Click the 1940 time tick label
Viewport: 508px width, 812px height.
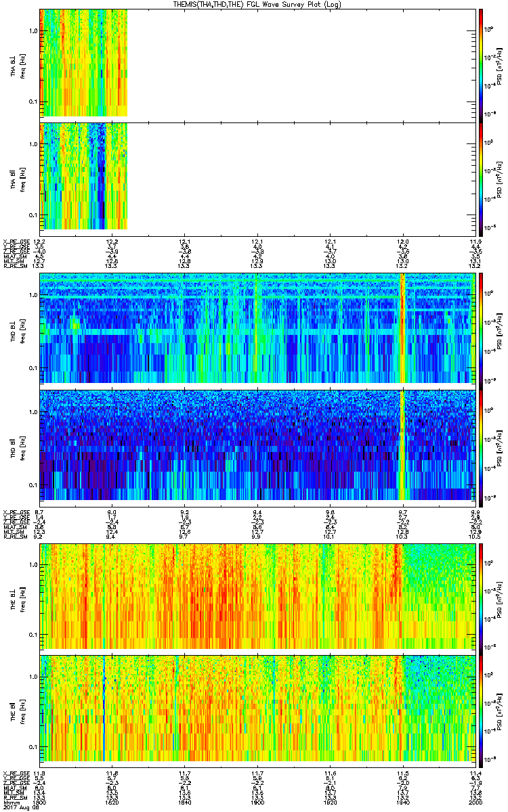coord(402,803)
